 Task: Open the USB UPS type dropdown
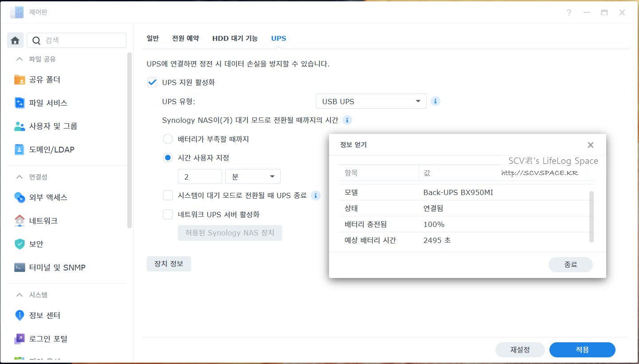[371, 101]
